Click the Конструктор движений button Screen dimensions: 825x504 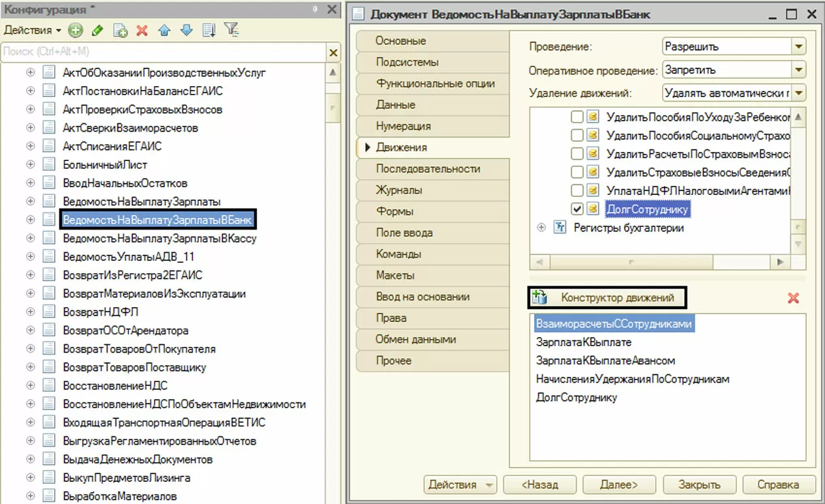(607, 298)
